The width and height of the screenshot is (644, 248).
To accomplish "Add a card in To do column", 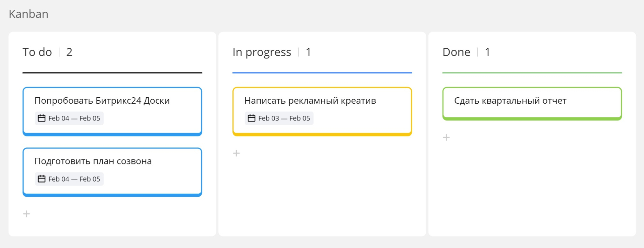I will pos(26,214).
